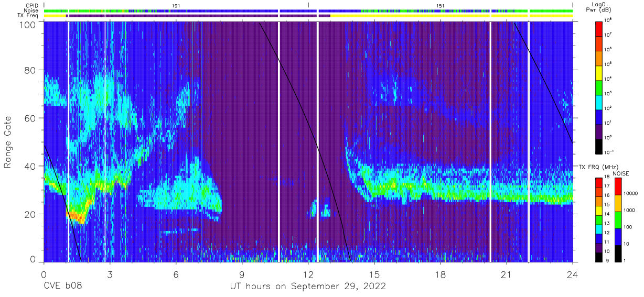The height and width of the screenshot is (297, 644).
Task: Click the 10000 label on NOISE scale
Action: (631, 194)
